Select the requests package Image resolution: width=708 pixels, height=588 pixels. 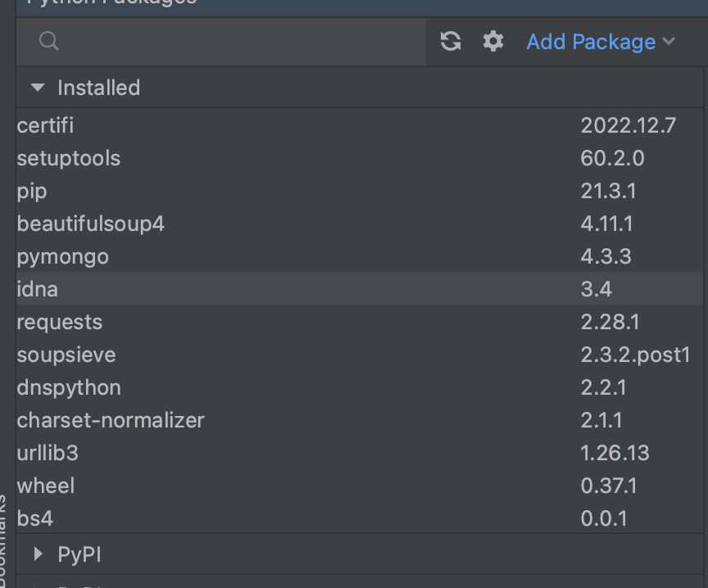tap(60, 322)
